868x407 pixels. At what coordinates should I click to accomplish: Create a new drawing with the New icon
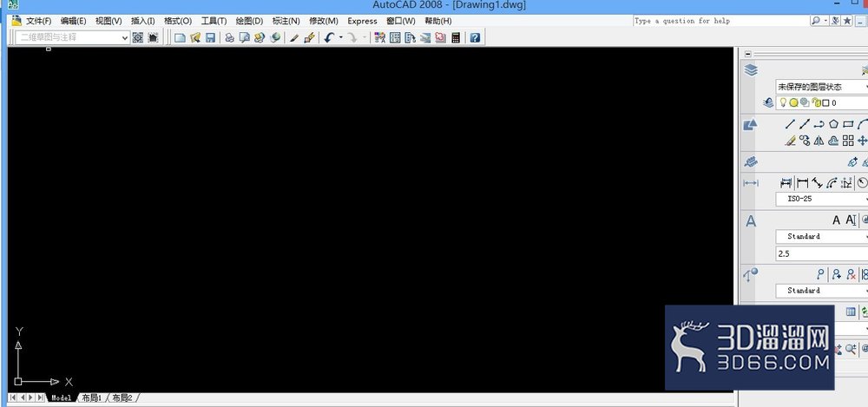180,37
